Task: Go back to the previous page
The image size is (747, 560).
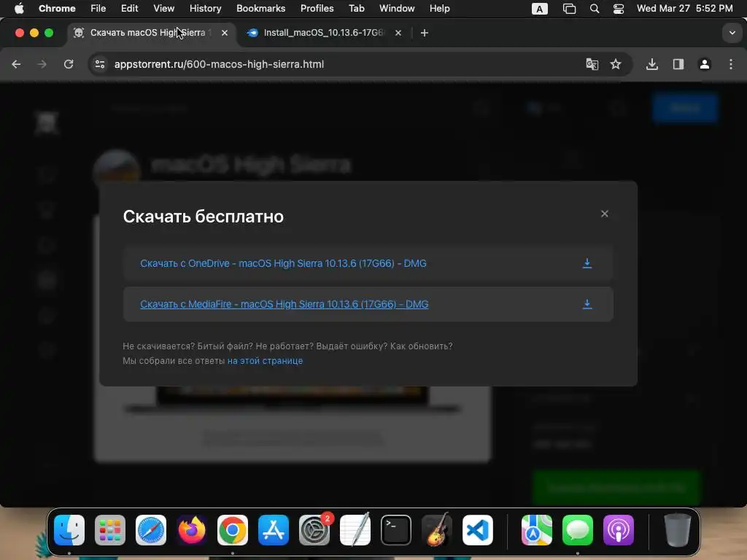Action: 16,64
